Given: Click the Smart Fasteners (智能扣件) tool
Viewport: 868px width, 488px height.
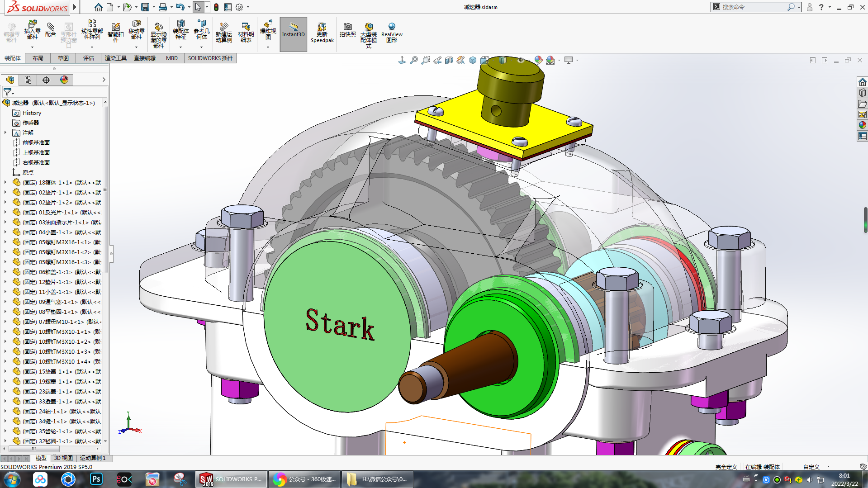Looking at the screenshot, I should [116, 33].
